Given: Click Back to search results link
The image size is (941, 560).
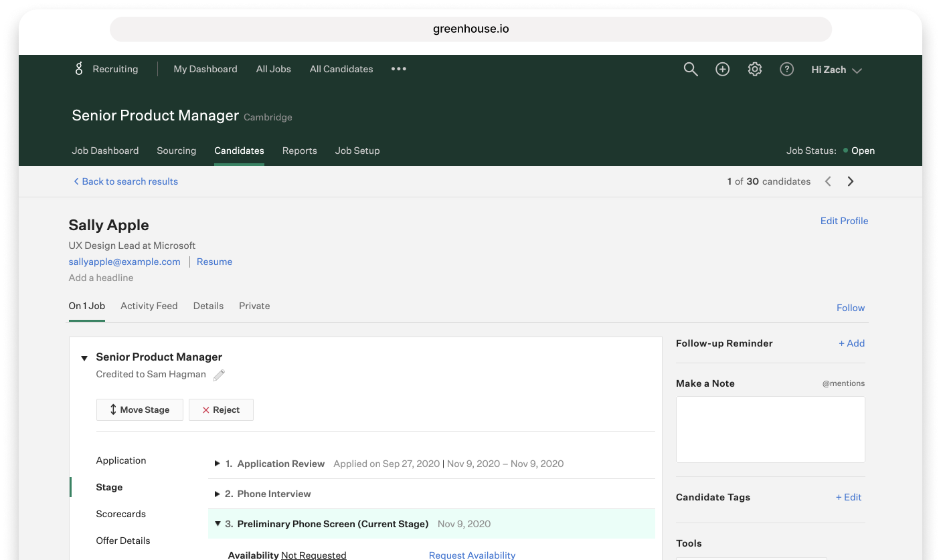Looking at the screenshot, I should coord(126,181).
